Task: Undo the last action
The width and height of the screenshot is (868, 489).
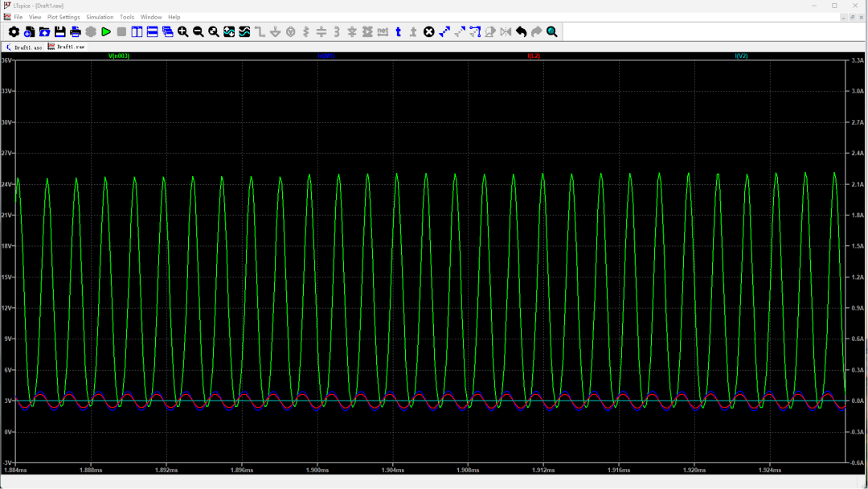Action: coord(521,32)
